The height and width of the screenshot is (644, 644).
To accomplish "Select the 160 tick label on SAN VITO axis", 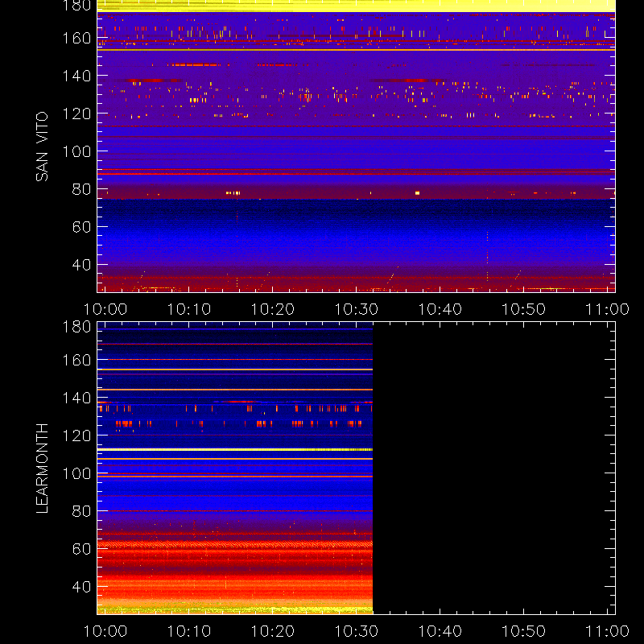I will pos(76,38).
